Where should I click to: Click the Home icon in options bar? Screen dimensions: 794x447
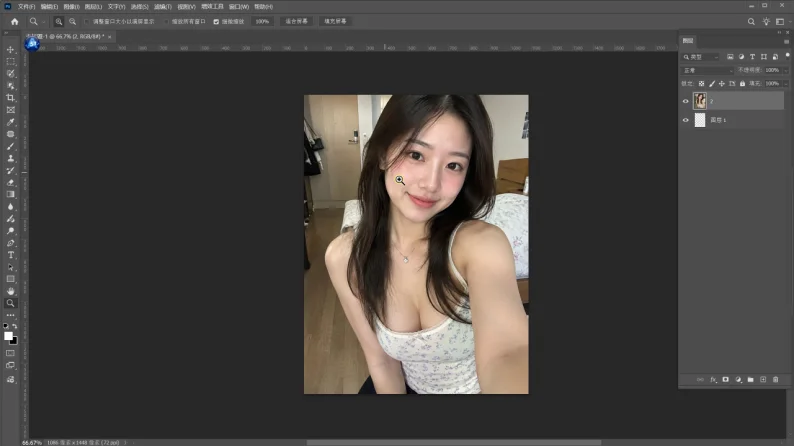coord(15,22)
